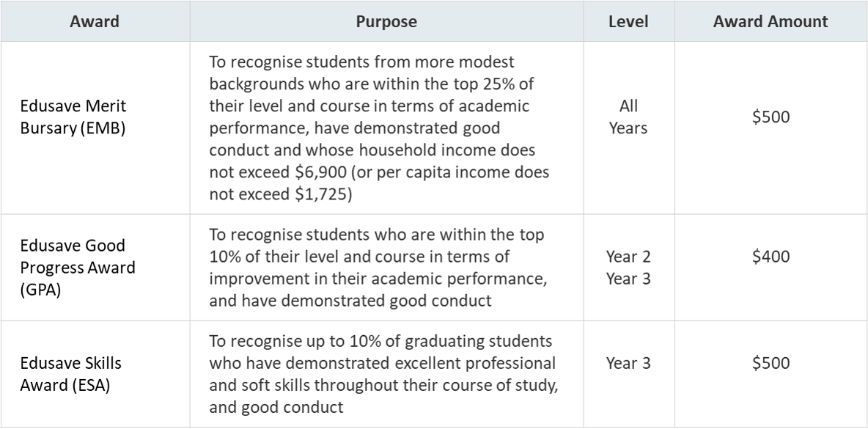Viewport: 868px width, 429px height.
Task: Click the $6,900 household income text
Action: [322, 173]
